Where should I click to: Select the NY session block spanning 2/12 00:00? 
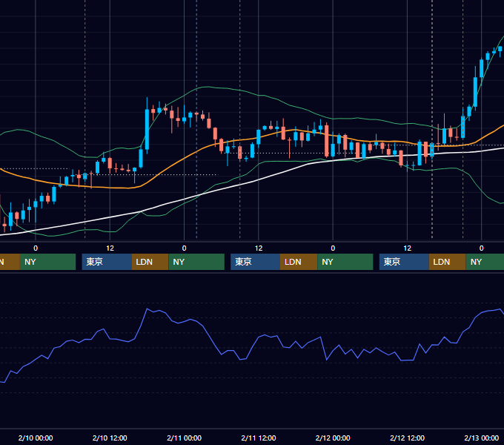coord(345,262)
